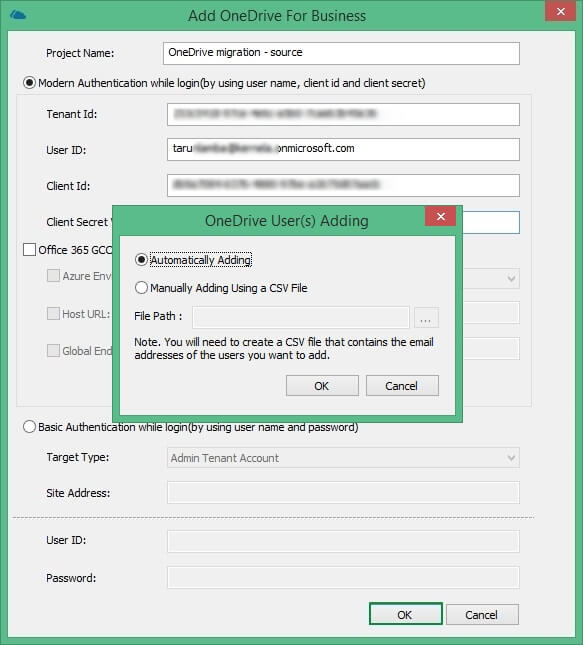
Task: Click OK in the User(s) Adding dialog
Action: coord(322,386)
